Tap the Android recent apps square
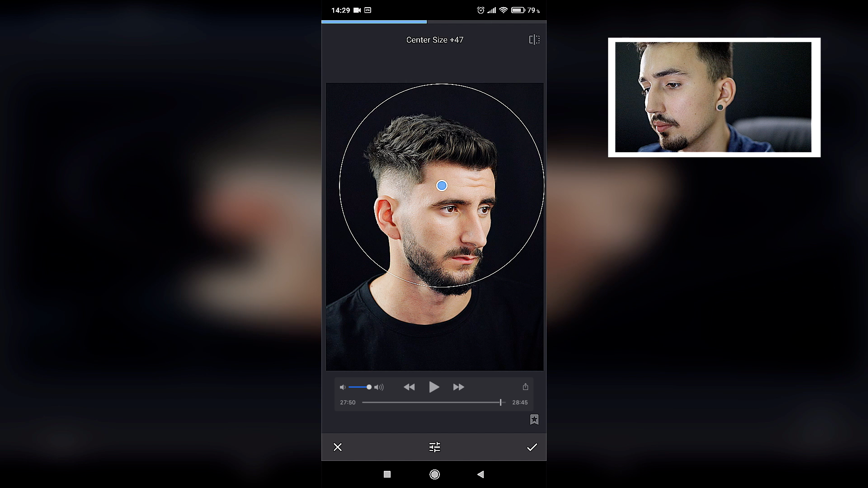Screen dimensions: 868x488 click(387, 474)
